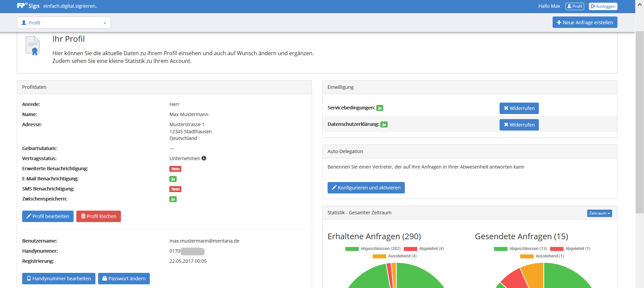Click the profile document certificate icon

click(33, 46)
